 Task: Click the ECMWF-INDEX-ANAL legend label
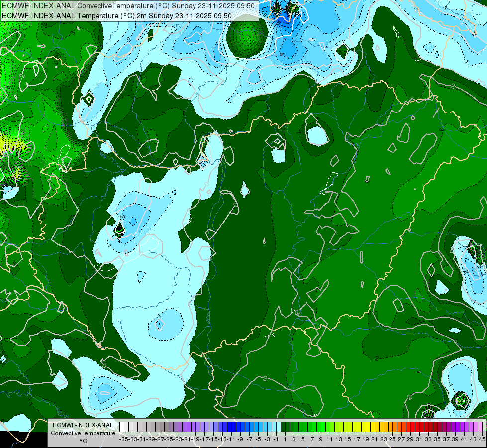pyautogui.click(x=83, y=425)
